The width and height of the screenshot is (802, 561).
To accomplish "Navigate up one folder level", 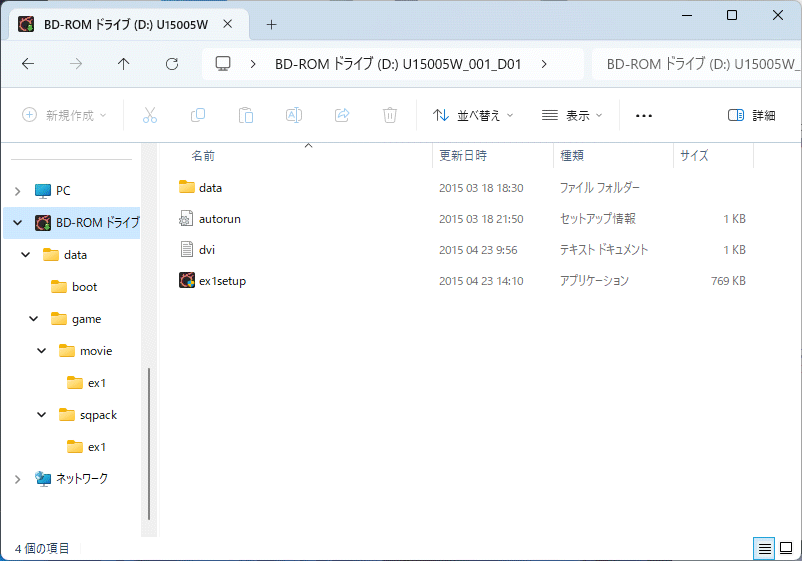I will 123,64.
